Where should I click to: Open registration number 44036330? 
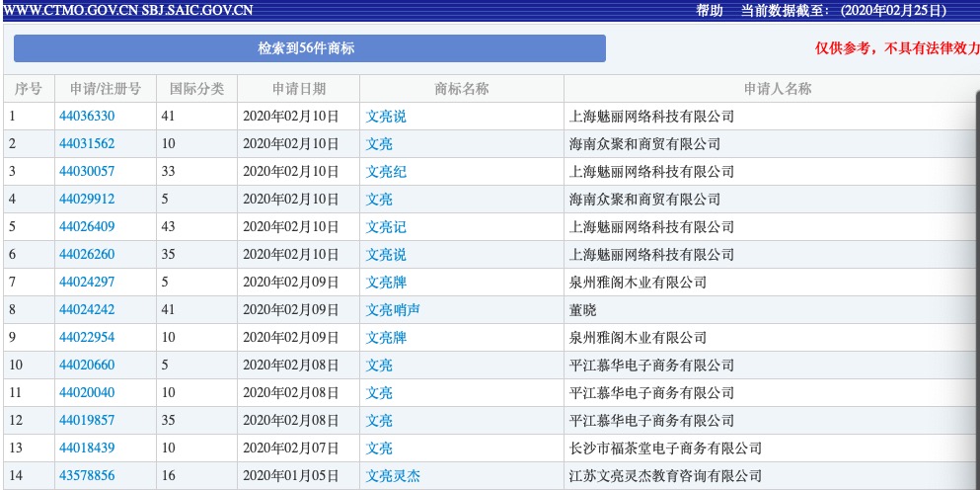pyautogui.click(x=87, y=117)
